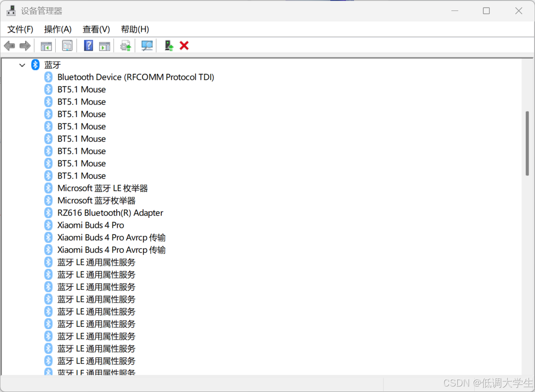The height and width of the screenshot is (392, 535).
Task: Click Scan for hardware changes monitor icon
Action: [x=147, y=46]
